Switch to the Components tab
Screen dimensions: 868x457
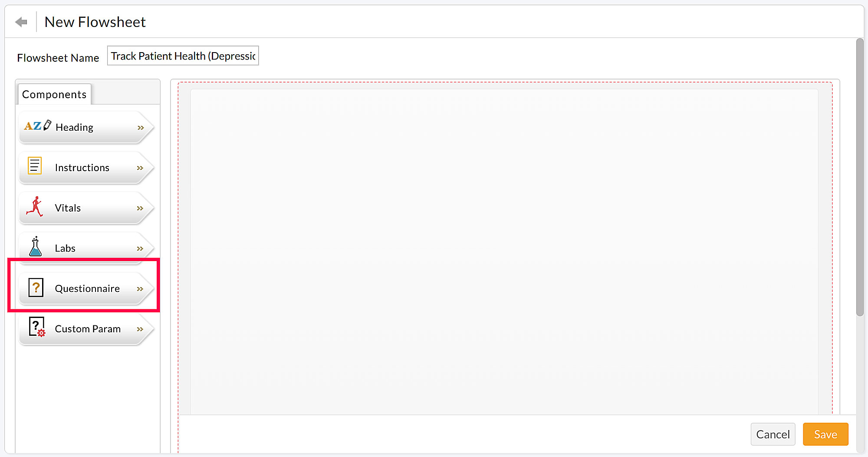[54, 94]
